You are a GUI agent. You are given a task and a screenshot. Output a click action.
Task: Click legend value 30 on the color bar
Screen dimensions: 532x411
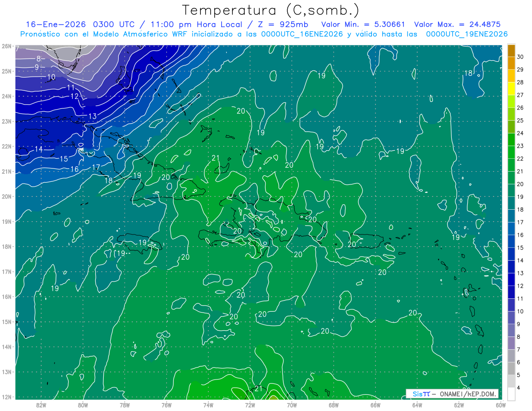(520, 57)
